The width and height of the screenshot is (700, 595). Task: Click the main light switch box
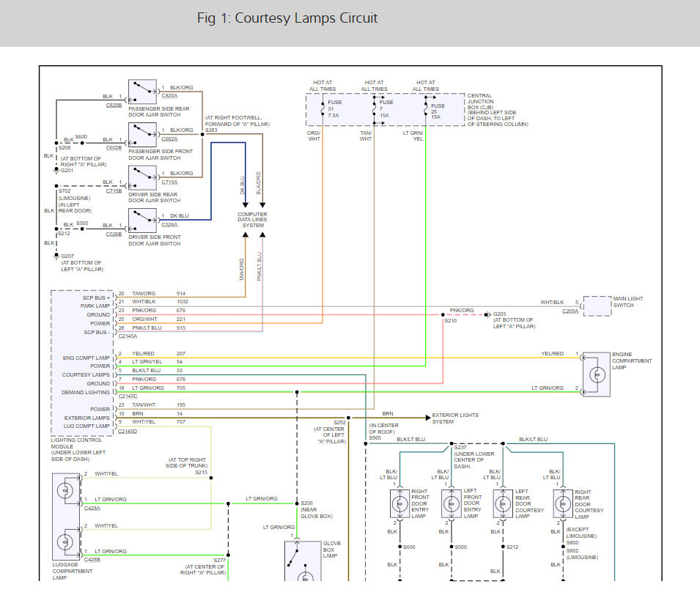(597, 306)
